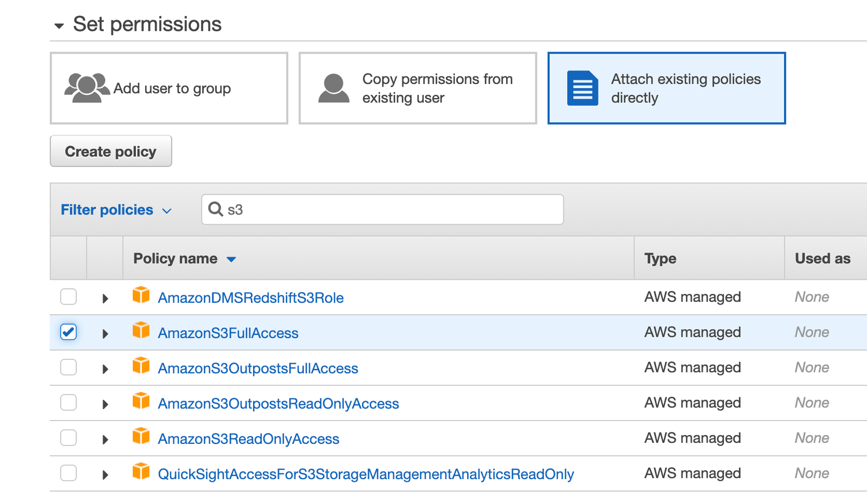Expand AmazonS3FullAccess policy details
Screen dimensions: 867x504
pos(105,334)
